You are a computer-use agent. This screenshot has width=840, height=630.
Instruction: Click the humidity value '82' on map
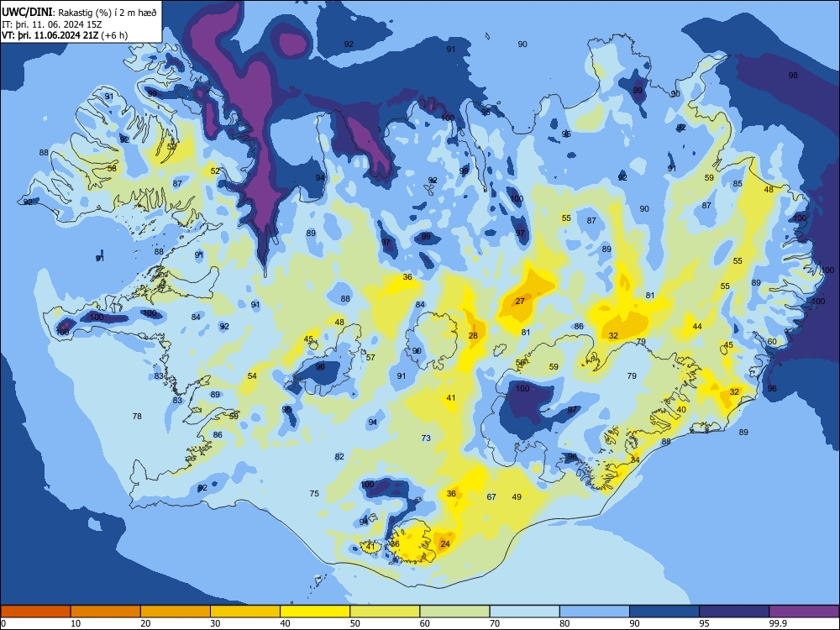pos(339,456)
